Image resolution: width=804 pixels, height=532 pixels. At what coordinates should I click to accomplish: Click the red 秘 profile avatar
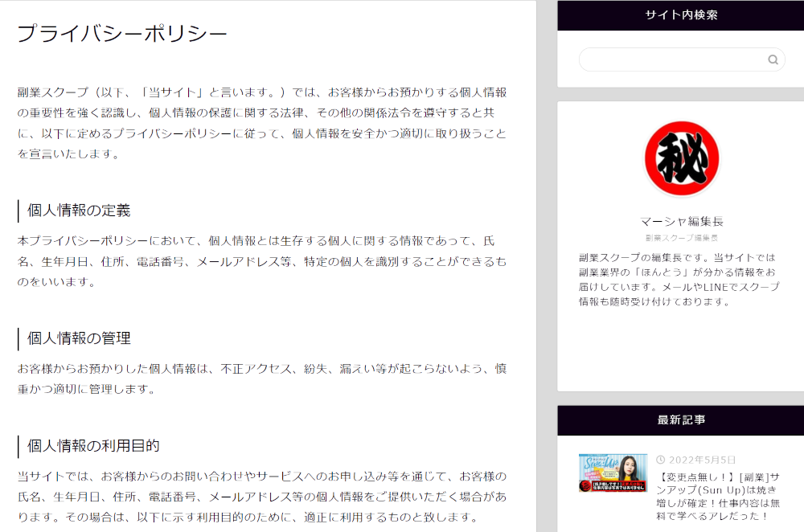[682, 159]
